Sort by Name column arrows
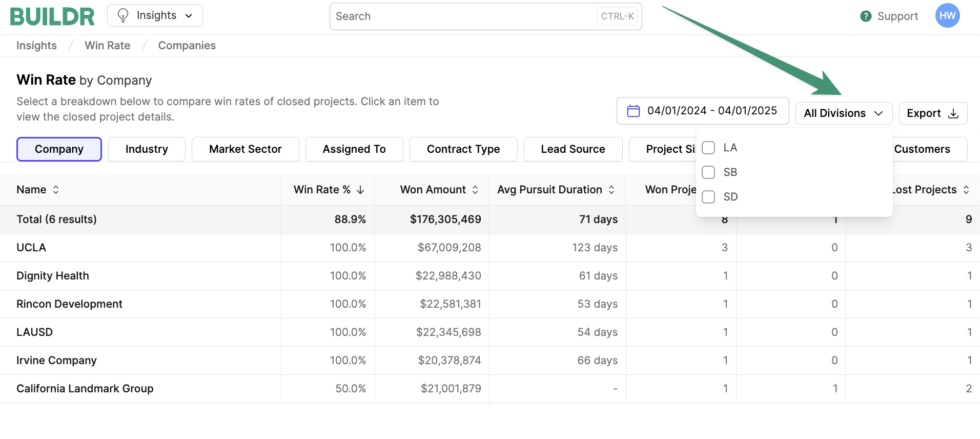Image resolution: width=980 pixels, height=439 pixels. point(56,190)
